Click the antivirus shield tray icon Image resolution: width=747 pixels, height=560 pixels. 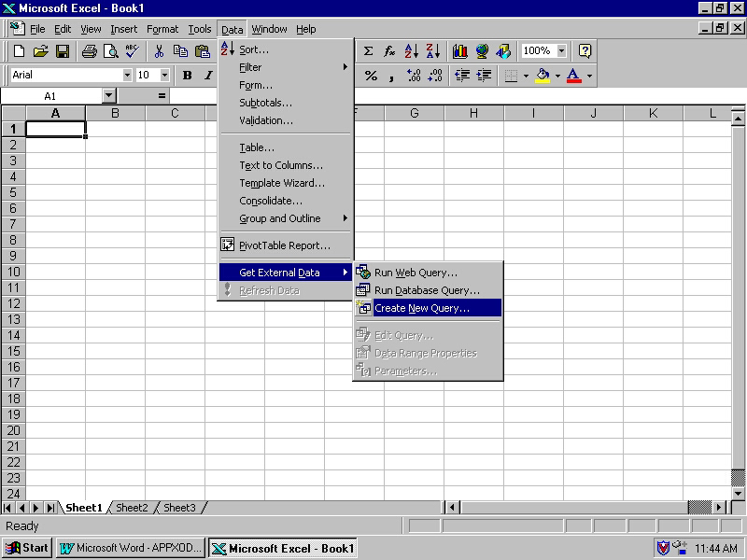point(663,548)
